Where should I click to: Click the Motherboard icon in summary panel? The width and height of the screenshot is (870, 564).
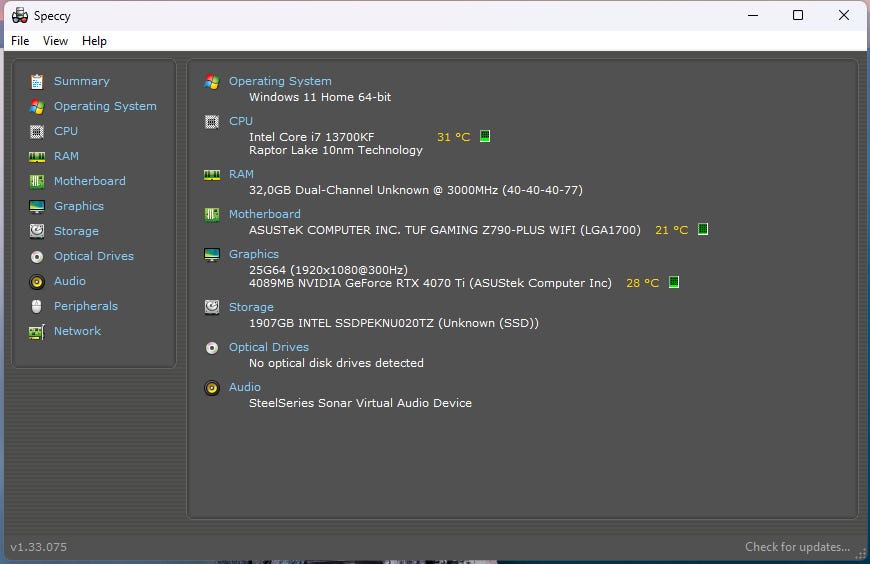[212, 214]
